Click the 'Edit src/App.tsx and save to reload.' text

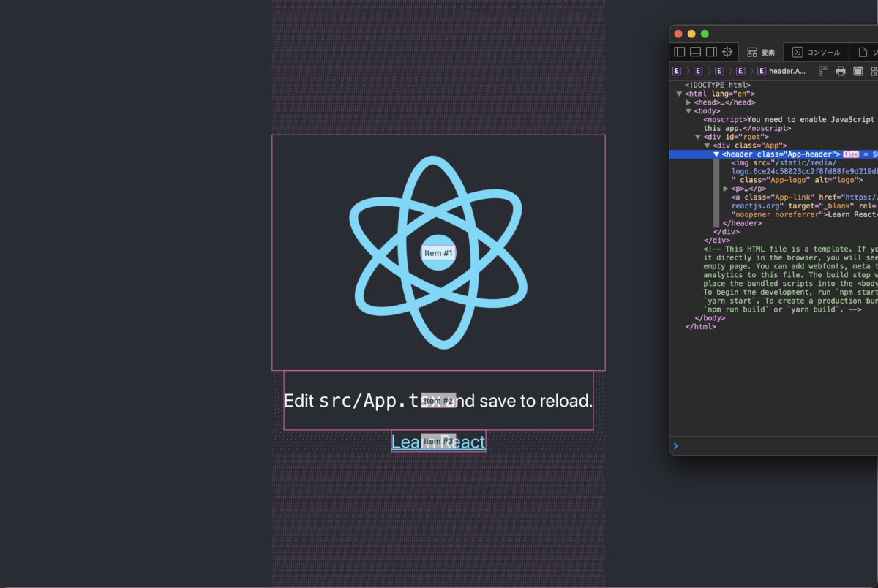pyautogui.click(x=438, y=401)
